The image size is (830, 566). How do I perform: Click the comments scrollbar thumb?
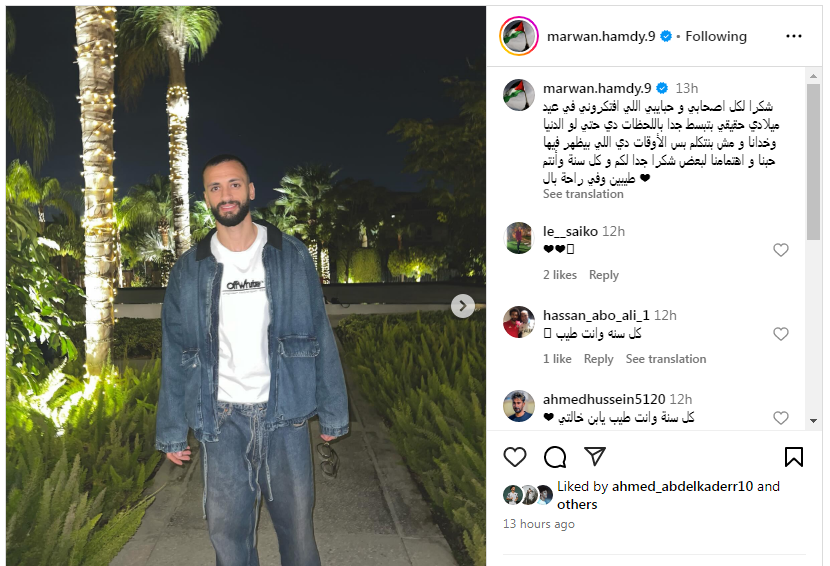813,161
